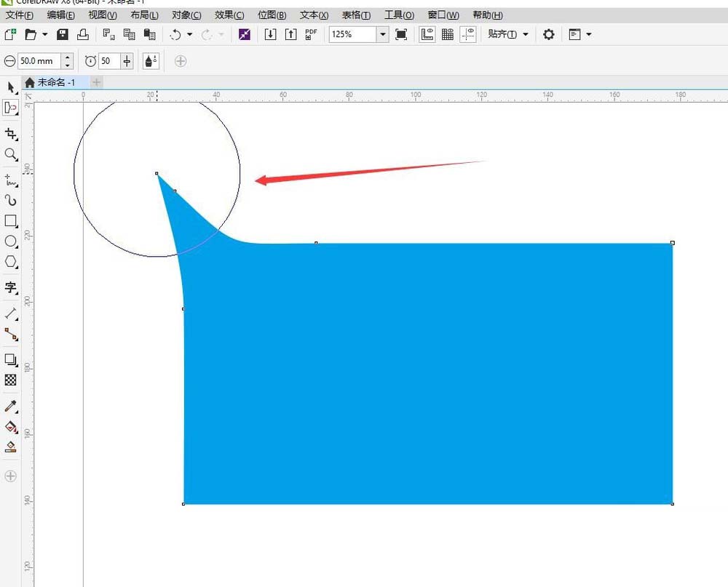Screen dimensions: 728x587
Task: Select the Artistic Media tool
Action: [11, 201]
